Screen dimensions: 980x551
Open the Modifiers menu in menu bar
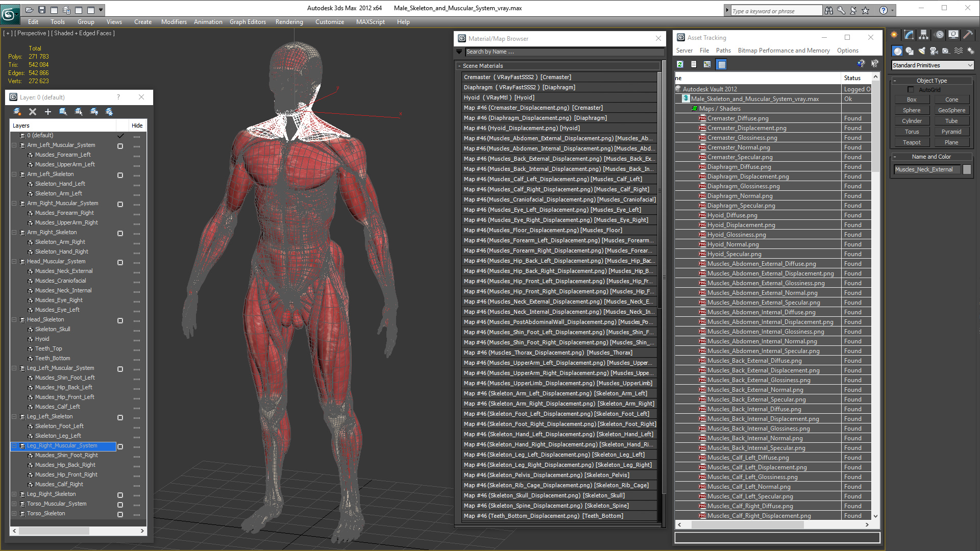174,22
